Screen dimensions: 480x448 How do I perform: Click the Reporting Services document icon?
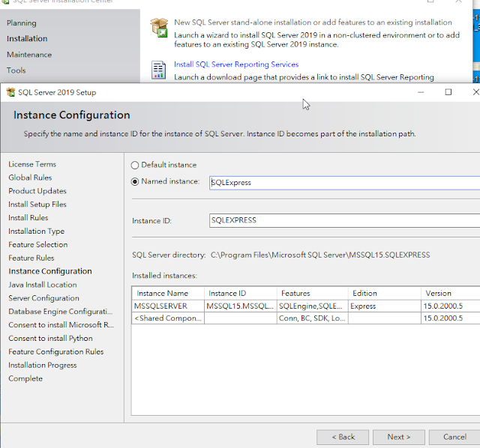point(158,70)
